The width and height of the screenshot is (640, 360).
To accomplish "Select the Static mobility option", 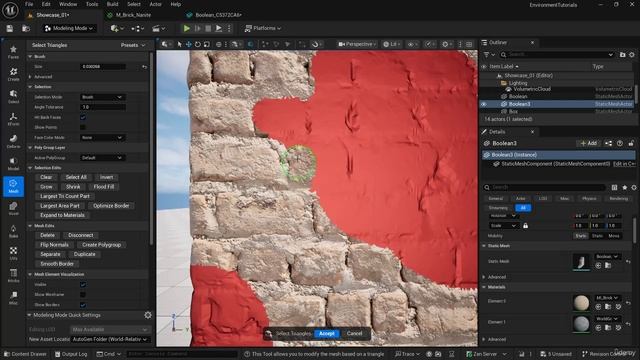I will coord(580,236).
